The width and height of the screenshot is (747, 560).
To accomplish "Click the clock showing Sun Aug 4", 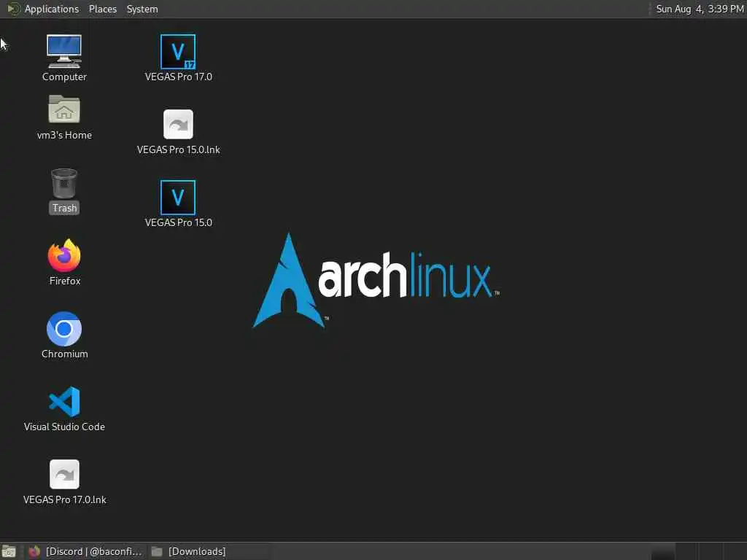I will pyautogui.click(x=700, y=9).
